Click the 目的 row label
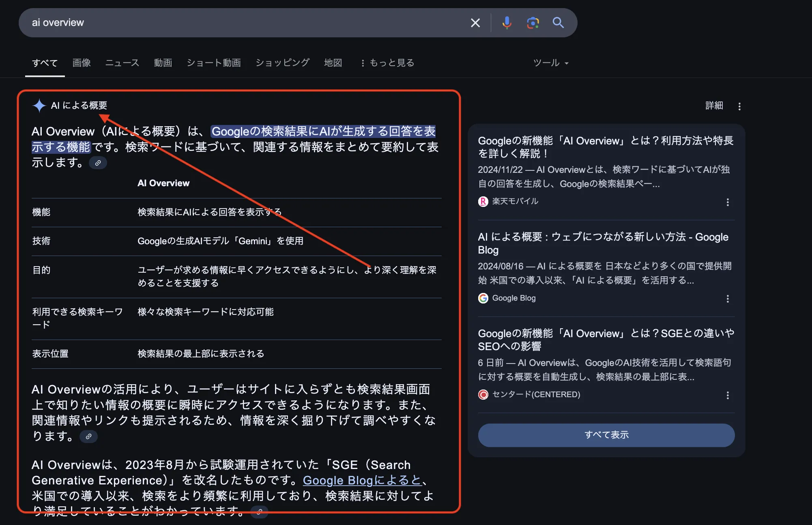This screenshot has height=525, width=812. pyautogui.click(x=41, y=270)
